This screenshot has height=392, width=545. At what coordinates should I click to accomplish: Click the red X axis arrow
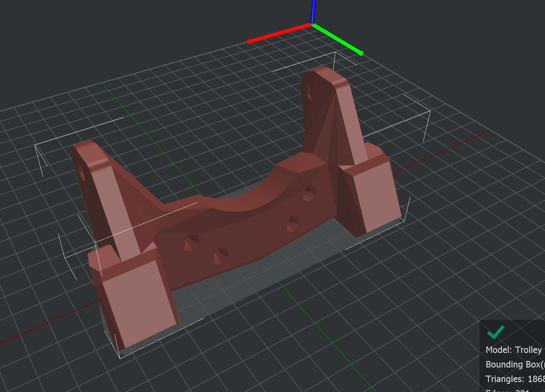click(279, 33)
